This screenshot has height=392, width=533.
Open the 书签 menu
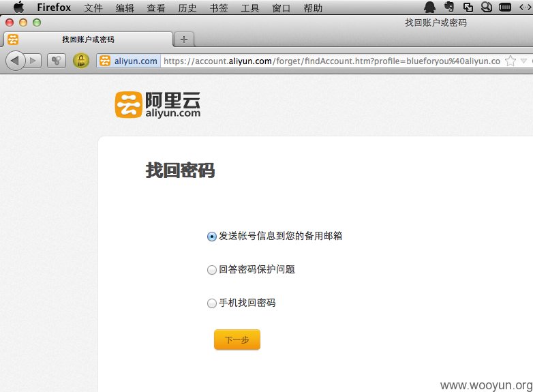[x=219, y=7]
